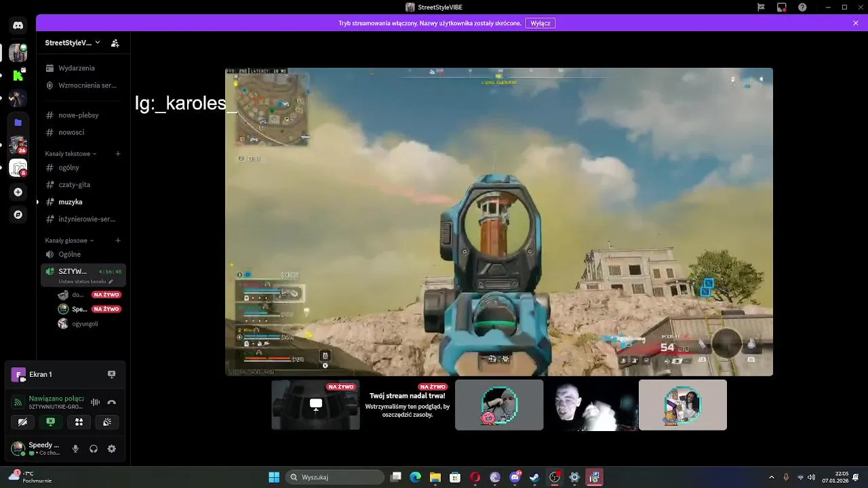Image resolution: width=868 pixels, height=488 pixels.
Task: Open Task View in taskbar
Action: click(397, 477)
